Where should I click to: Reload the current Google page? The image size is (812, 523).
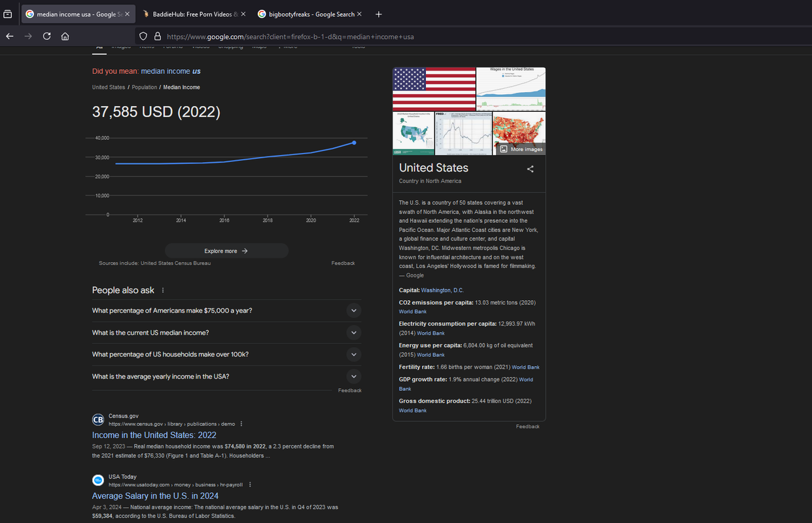click(46, 37)
